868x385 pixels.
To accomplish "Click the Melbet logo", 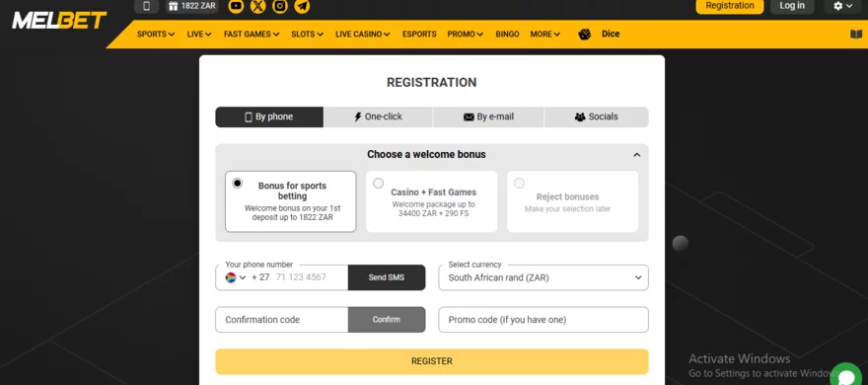I will [59, 21].
